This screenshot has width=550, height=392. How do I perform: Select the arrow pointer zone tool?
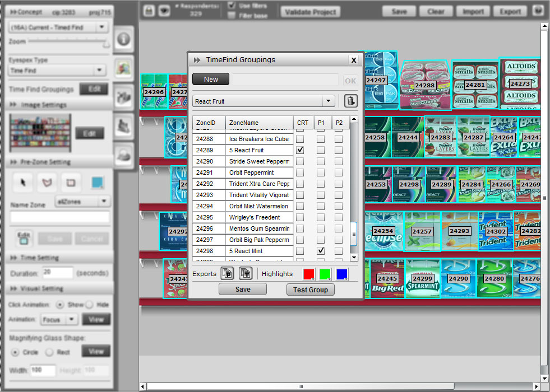23,183
